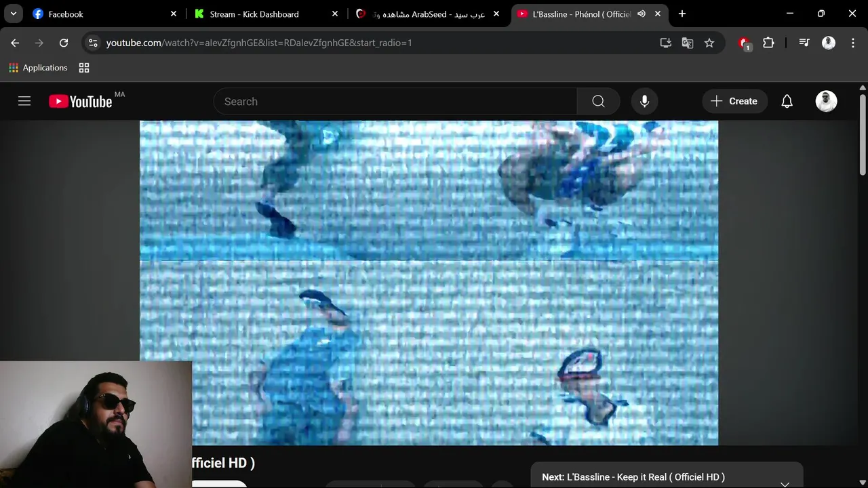Open a new browser tab
This screenshot has height=488, width=868.
(682, 14)
